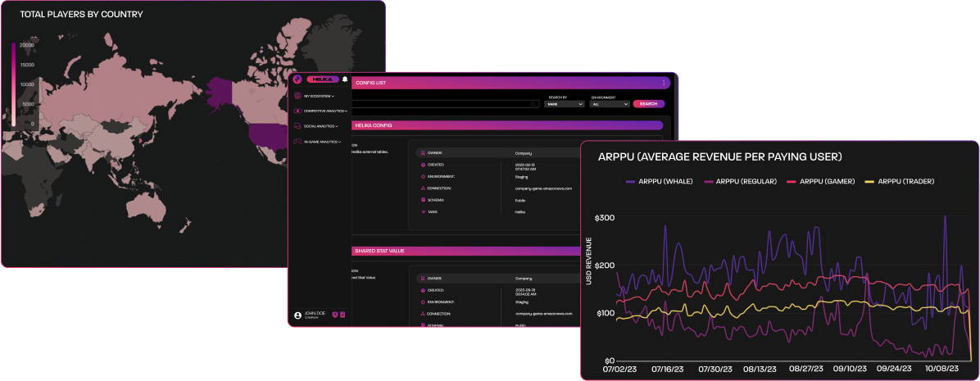Toggle ARPPU (Regular) series in legend

click(737, 181)
